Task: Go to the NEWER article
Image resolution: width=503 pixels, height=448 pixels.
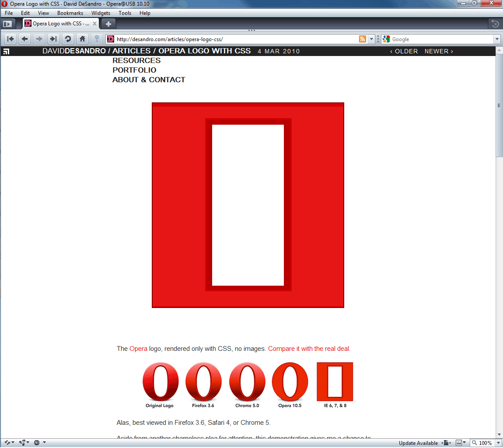Action: coord(439,51)
